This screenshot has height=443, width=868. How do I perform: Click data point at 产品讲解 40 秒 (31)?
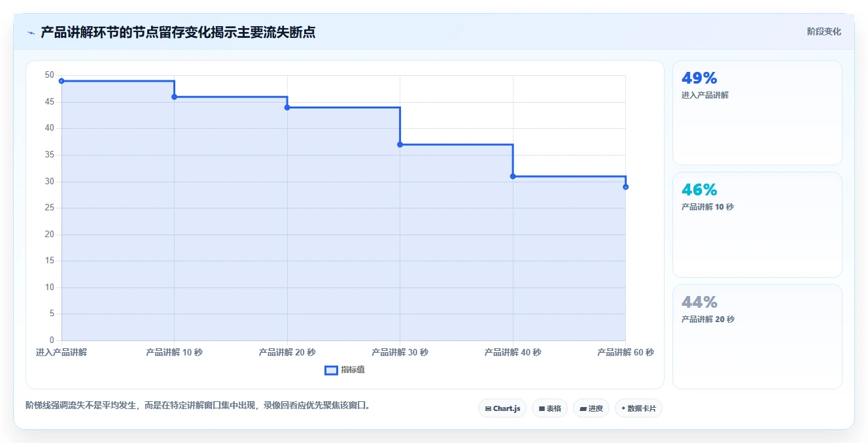click(x=513, y=176)
